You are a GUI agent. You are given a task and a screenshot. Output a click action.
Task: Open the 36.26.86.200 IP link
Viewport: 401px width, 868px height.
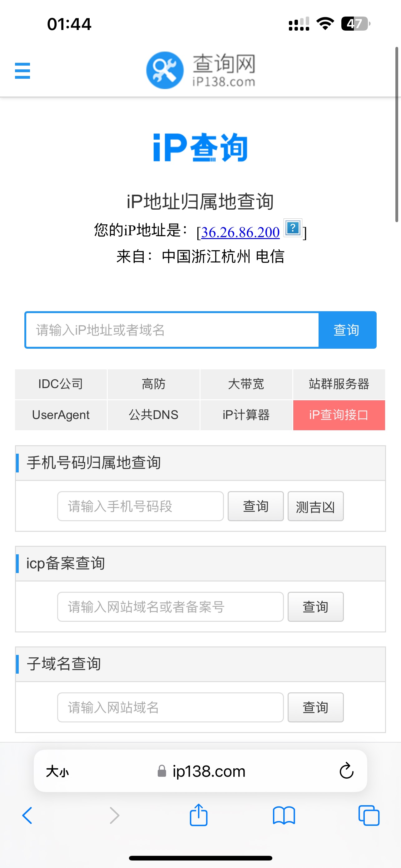pyautogui.click(x=240, y=232)
